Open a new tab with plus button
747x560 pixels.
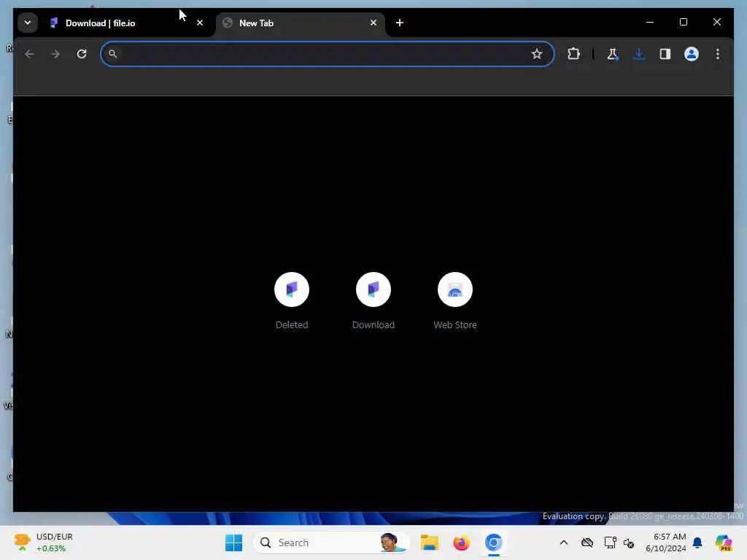400,23
